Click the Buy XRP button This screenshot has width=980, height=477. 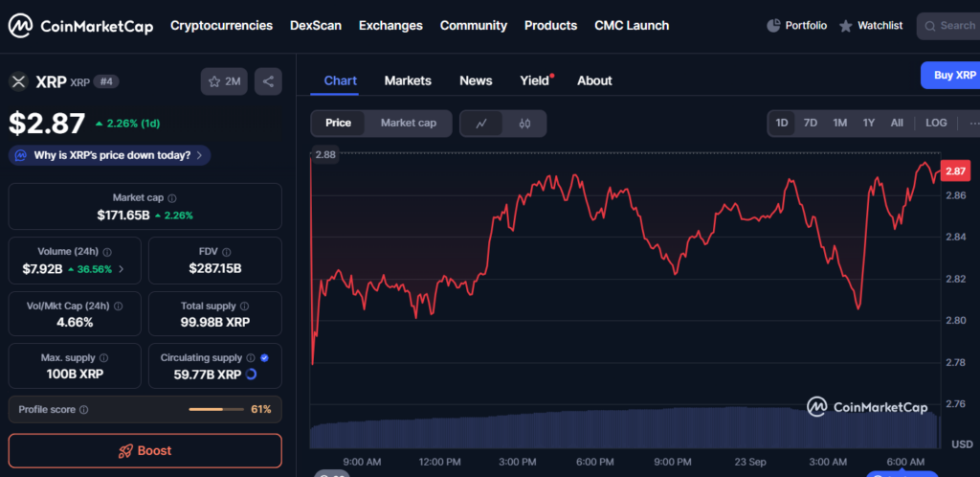click(x=950, y=75)
